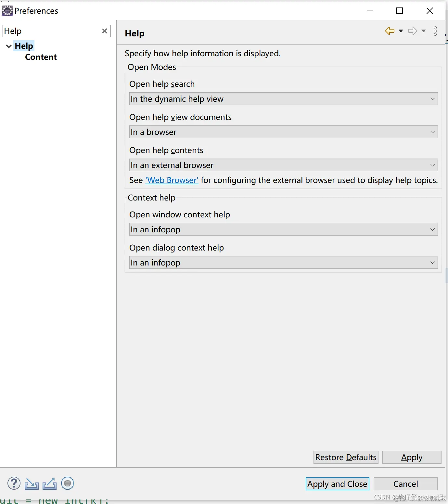The height and width of the screenshot is (504, 448).
Task: Open the Open help contents dropdown
Action: pyautogui.click(x=283, y=165)
